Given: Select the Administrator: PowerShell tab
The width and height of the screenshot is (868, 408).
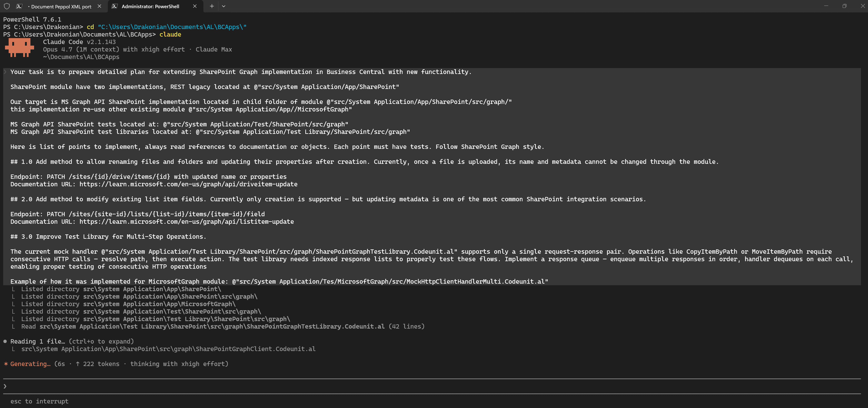Looking at the screenshot, I should point(150,6).
